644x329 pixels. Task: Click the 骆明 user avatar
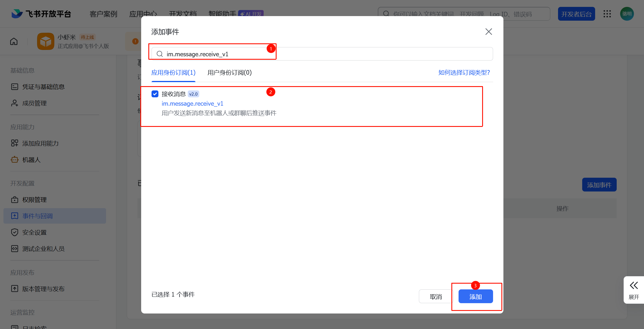click(627, 14)
